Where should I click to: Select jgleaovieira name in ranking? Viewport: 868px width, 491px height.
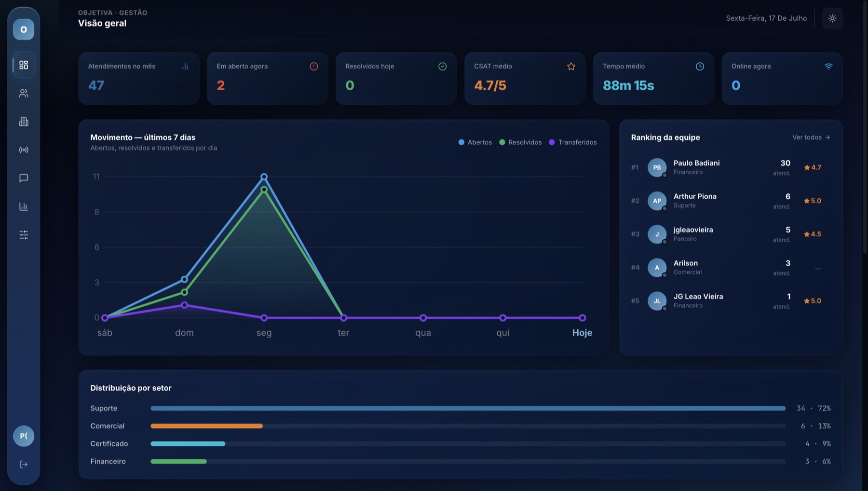click(693, 230)
